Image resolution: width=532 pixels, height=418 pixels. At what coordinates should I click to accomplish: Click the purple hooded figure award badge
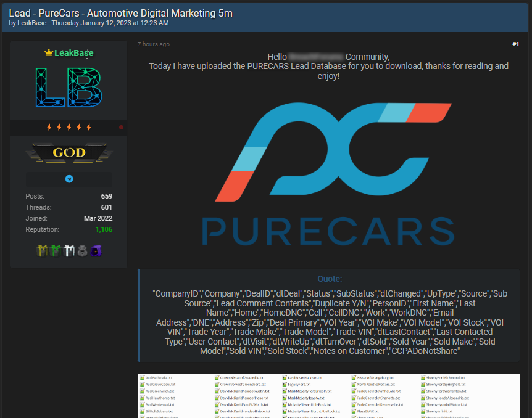click(x=96, y=251)
